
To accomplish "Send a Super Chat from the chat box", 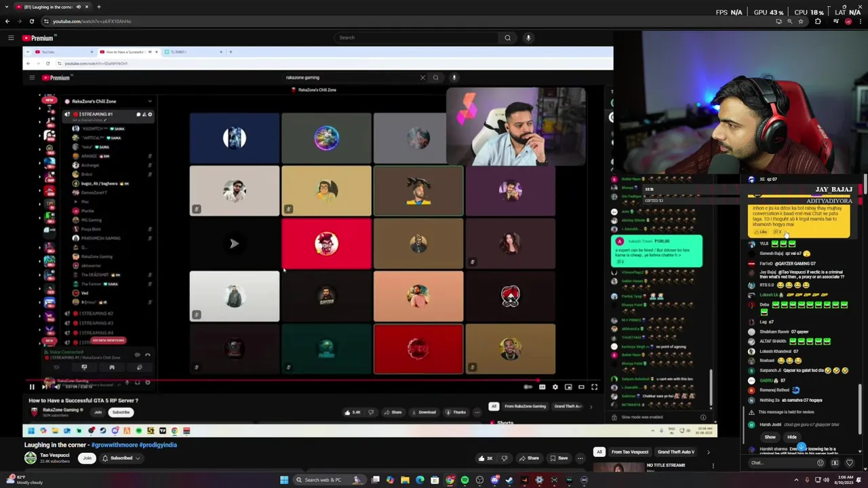I will pos(835,463).
